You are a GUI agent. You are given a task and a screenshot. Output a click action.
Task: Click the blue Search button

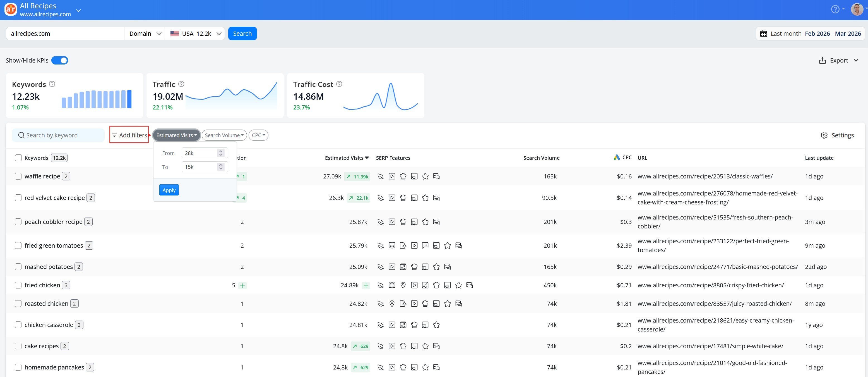click(x=242, y=34)
